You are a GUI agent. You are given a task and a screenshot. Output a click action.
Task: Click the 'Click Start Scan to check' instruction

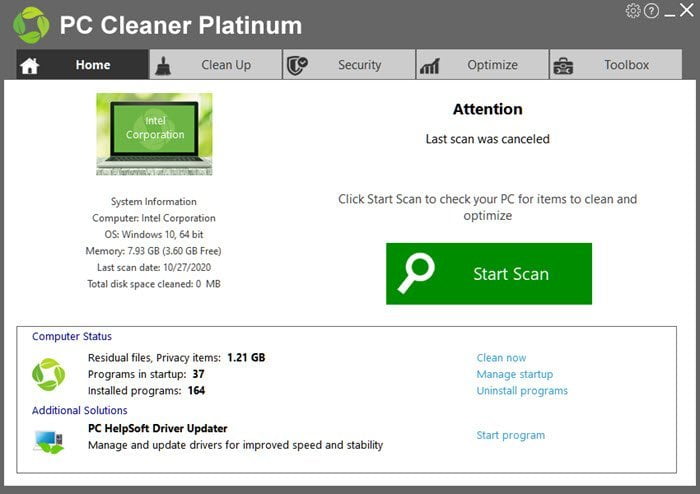pos(488,208)
